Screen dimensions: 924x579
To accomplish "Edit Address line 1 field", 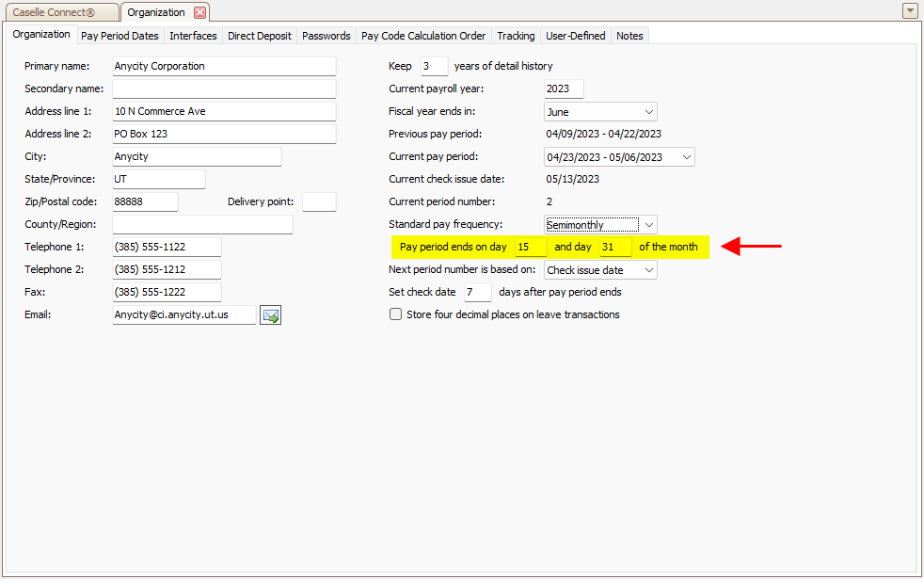I will click(x=224, y=111).
